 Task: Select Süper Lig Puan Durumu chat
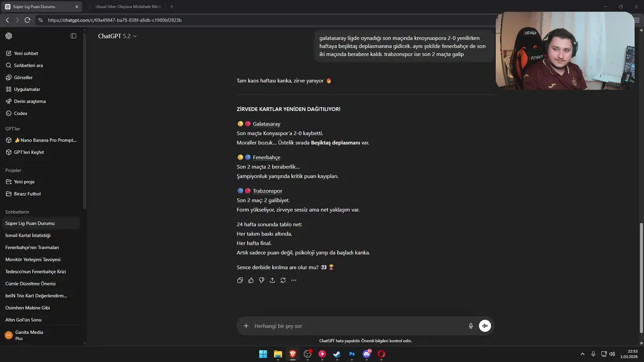40,223
